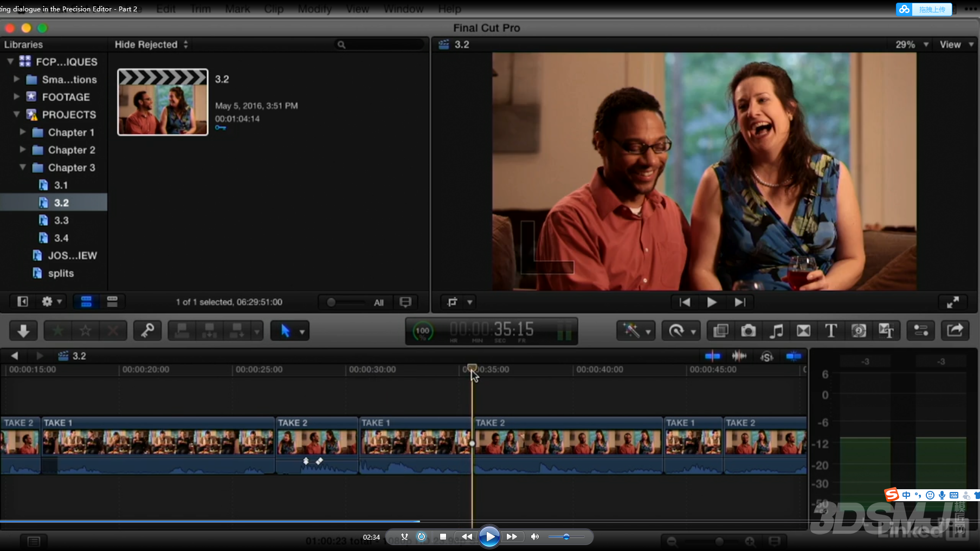Hide the Libraries sidebar
The width and height of the screenshot is (980, 551).
23,302
